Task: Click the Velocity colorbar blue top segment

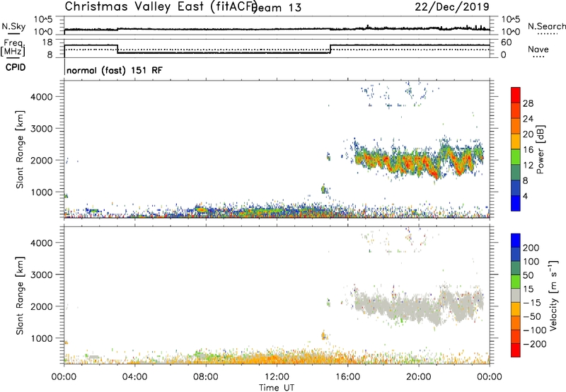Action: click(516, 241)
